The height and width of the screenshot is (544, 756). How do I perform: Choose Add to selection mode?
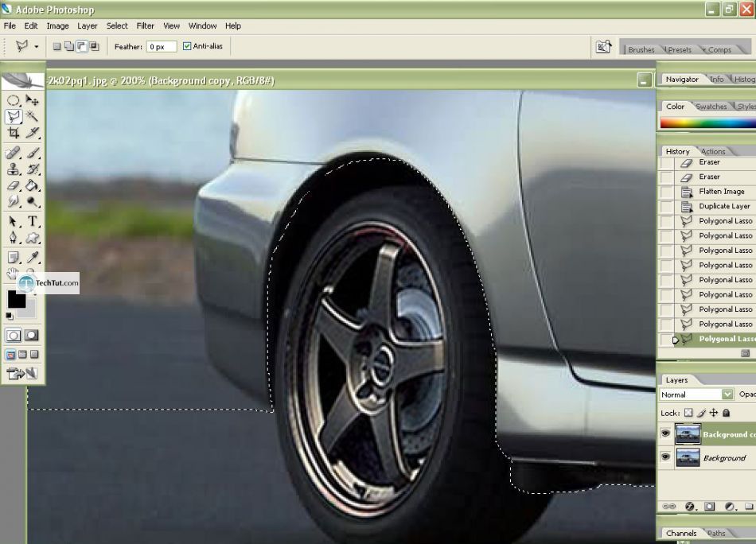pyautogui.click(x=69, y=46)
